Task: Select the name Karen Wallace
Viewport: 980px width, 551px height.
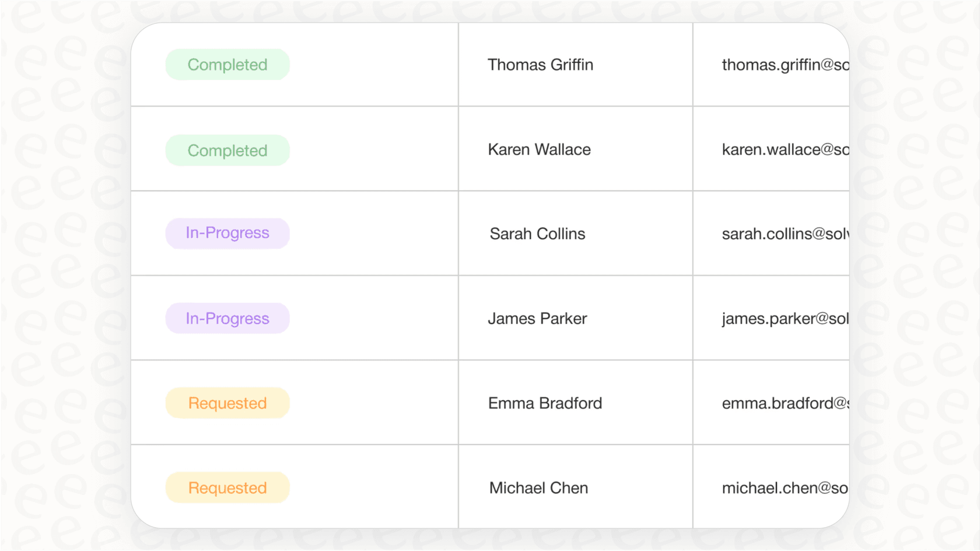Action: [x=539, y=150]
